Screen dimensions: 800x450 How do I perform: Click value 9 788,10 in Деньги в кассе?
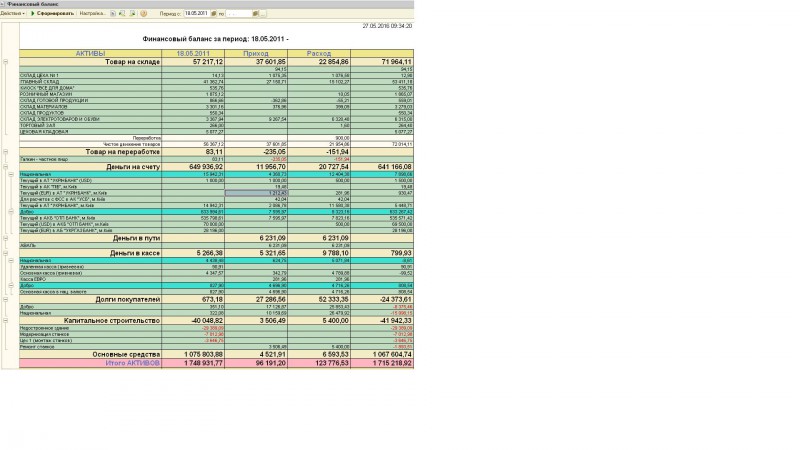coord(335,253)
